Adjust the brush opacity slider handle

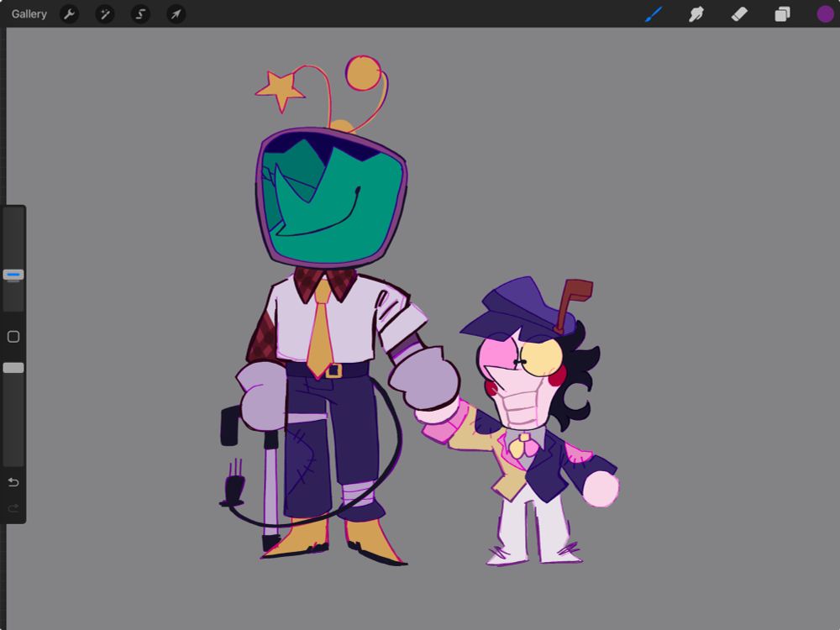coord(13,368)
